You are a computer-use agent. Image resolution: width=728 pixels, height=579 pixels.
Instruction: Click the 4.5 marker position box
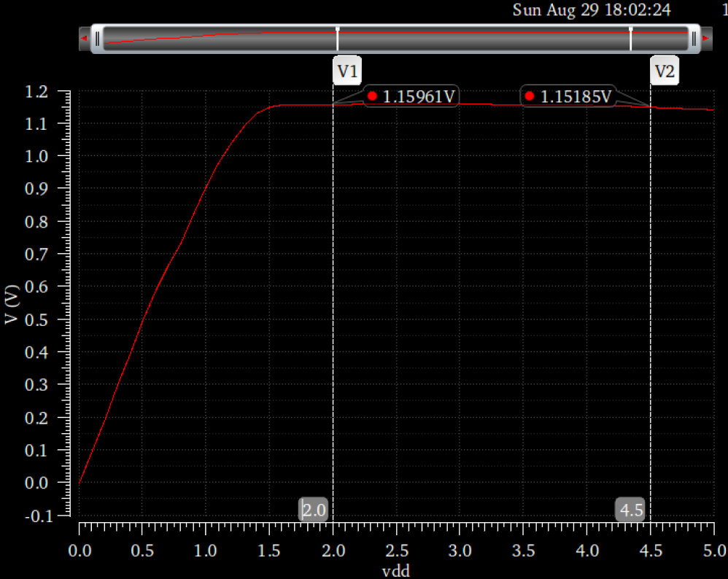pyautogui.click(x=631, y=510)
